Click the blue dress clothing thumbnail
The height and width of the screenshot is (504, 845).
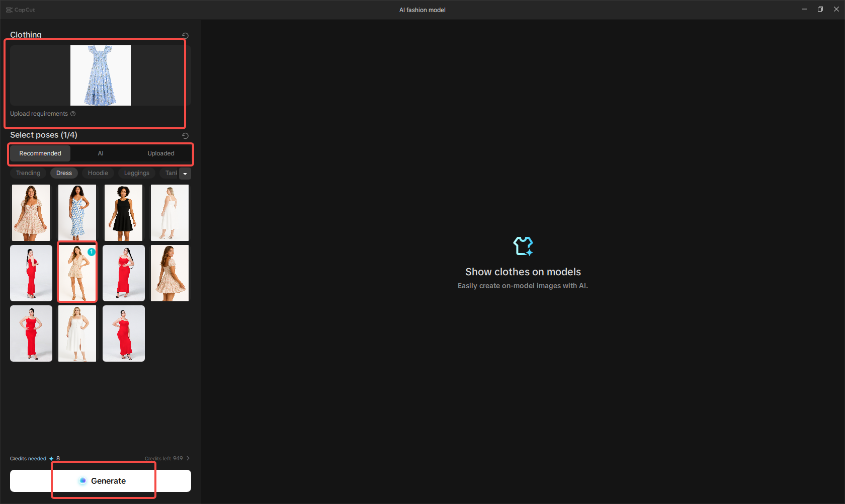(x=100, y=75)
